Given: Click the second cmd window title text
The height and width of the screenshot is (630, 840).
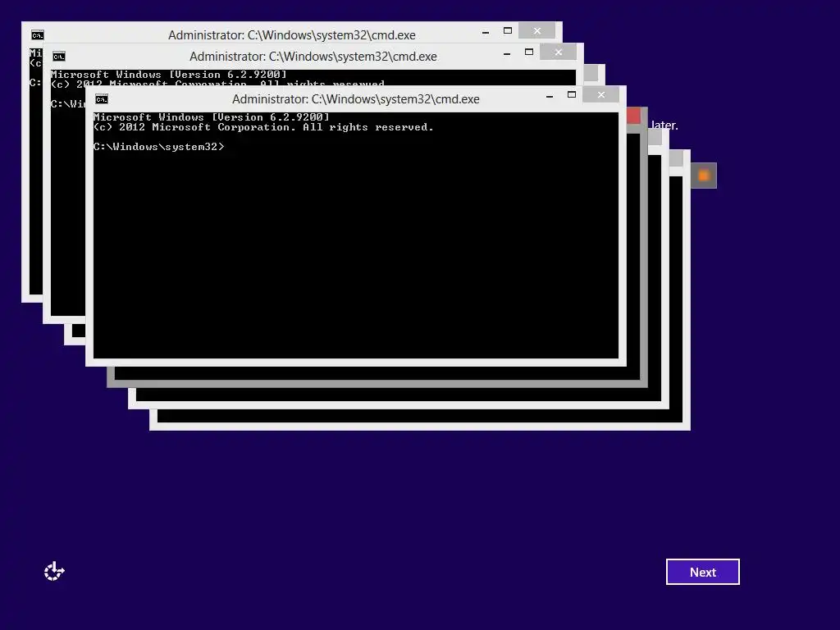Looking at the screenshot, I should (313, 57).
